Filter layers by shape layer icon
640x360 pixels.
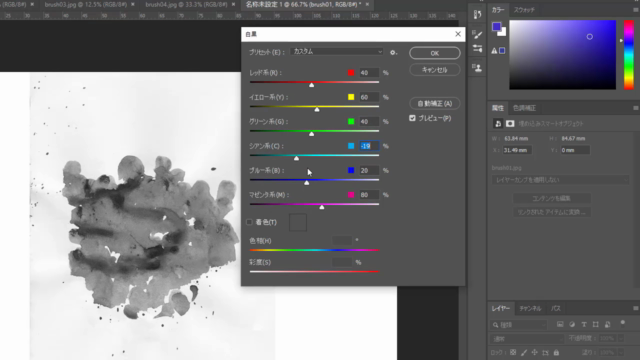pyautogui.click(x=596, y=324)
